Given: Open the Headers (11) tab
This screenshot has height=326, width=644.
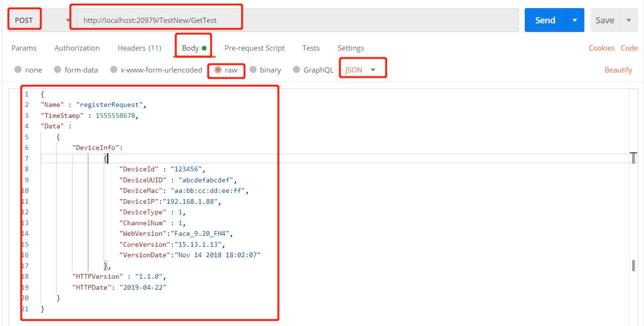Looking at the screenshot, I should tap(139, 48).
